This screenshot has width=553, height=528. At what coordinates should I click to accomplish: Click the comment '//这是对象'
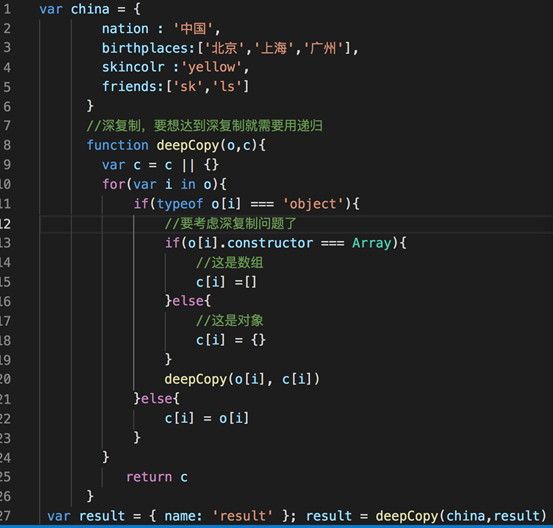coord(230,321)
